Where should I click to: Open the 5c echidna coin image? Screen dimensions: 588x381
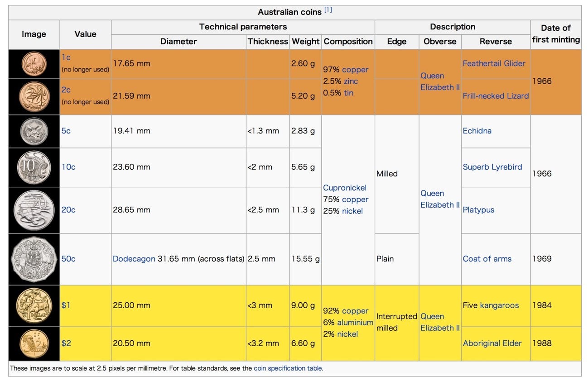[x=34, y=131]
